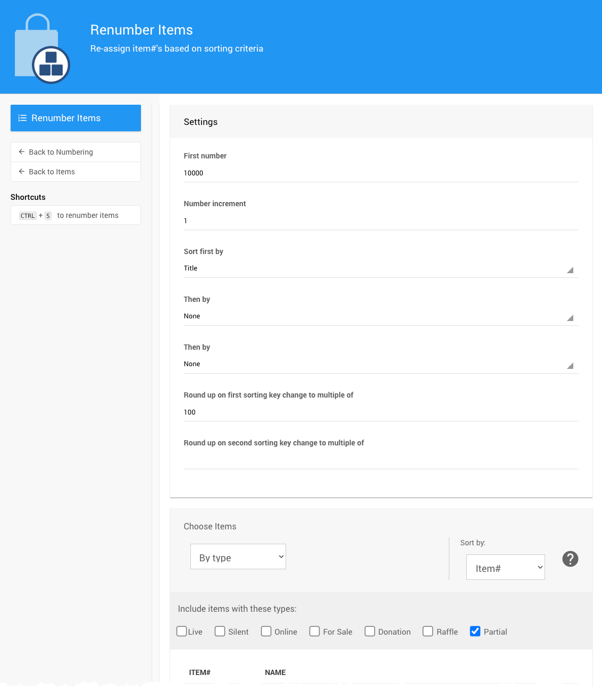Expand the Item# sort by dropdown
This screenshot has height=700, width=602.
[x=505, y=567]
